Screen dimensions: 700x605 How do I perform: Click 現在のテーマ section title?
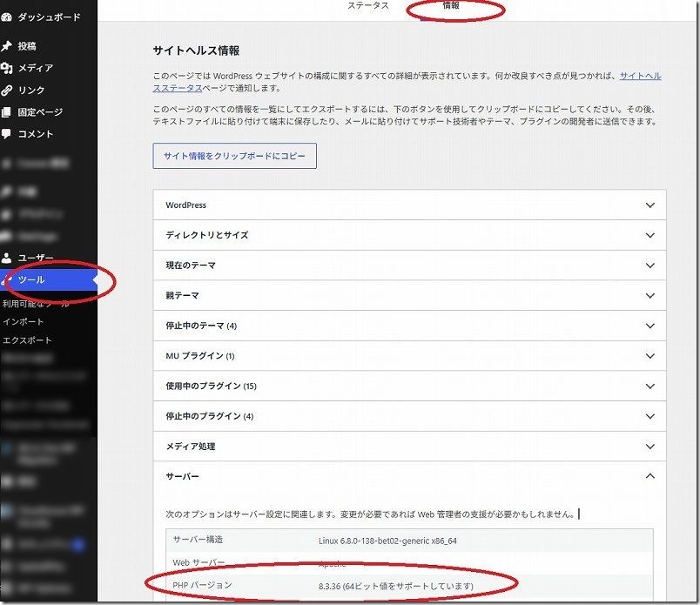[x=191, y=266]
